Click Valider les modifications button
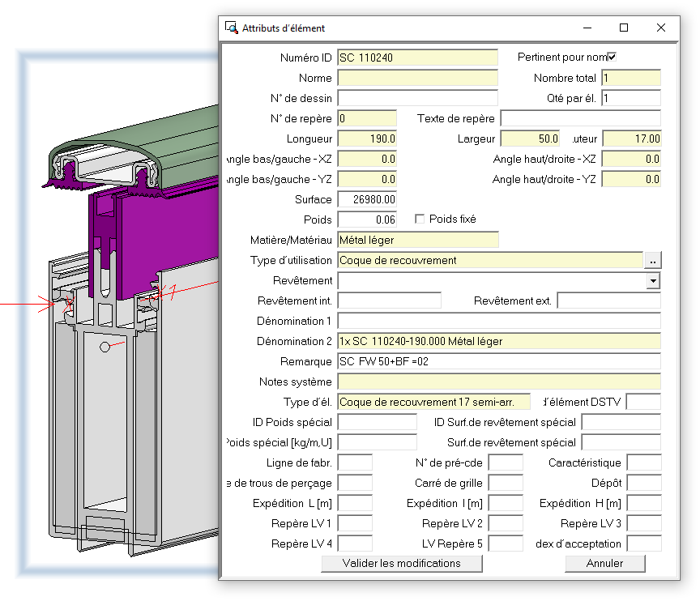Screen dimensions: 700x601 pos(401,564)
